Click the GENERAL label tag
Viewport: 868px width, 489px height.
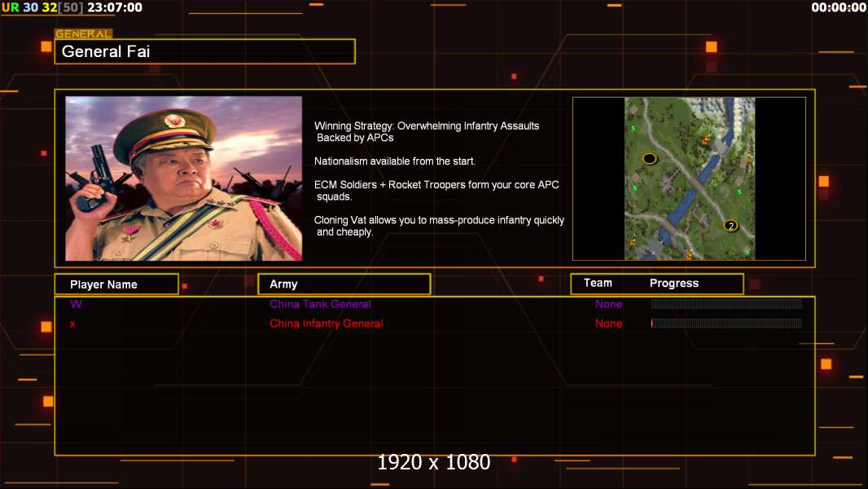click(x=84, y=33)
